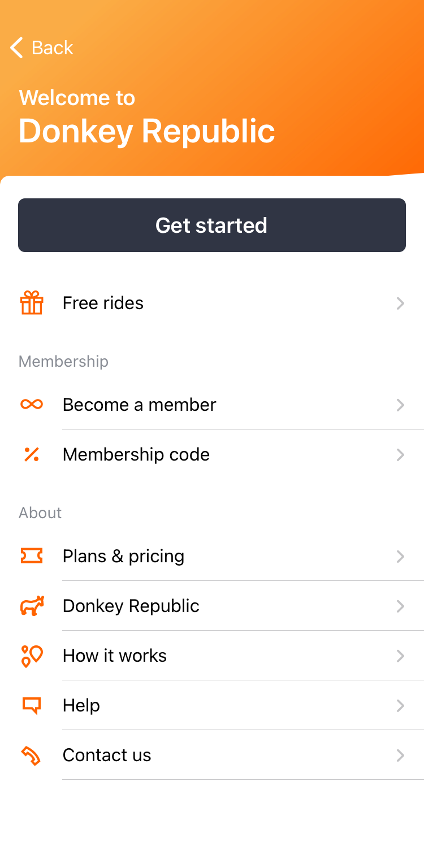
Task: Open the Donkey Republic about entry
Action: [212, 606]
